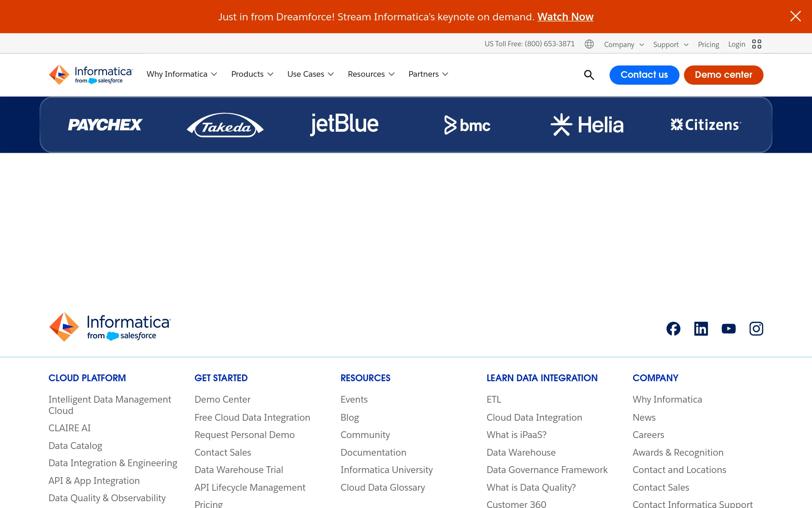Click the Demo center button

tap(724, 75)
